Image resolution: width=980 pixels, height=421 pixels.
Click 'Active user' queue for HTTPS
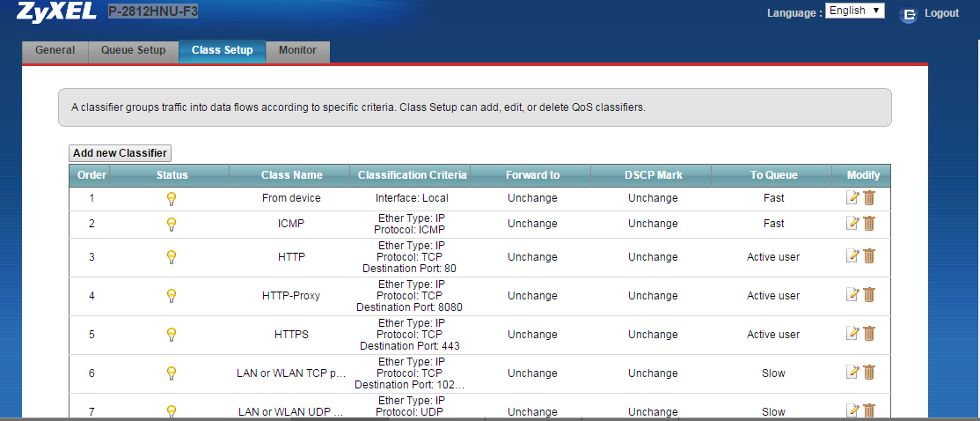pyautogui.click(x=773, y=334)
